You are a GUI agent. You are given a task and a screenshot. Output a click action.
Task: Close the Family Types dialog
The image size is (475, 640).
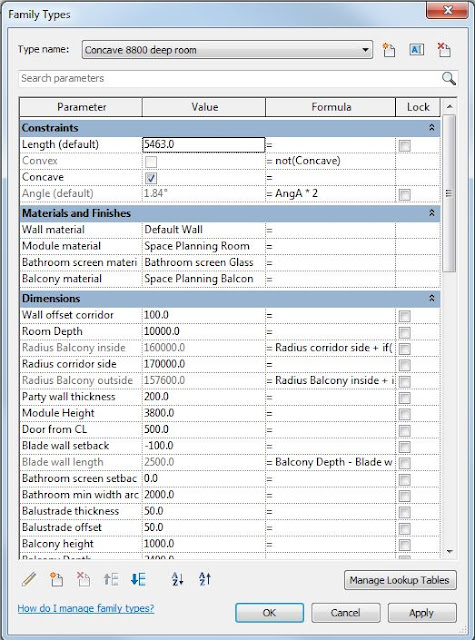(447, 10)
